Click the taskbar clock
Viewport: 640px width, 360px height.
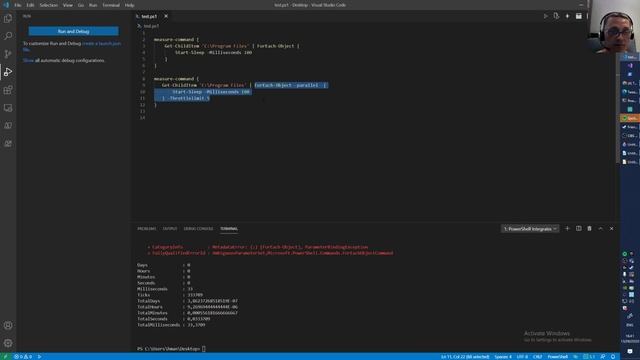click(630, 338)
